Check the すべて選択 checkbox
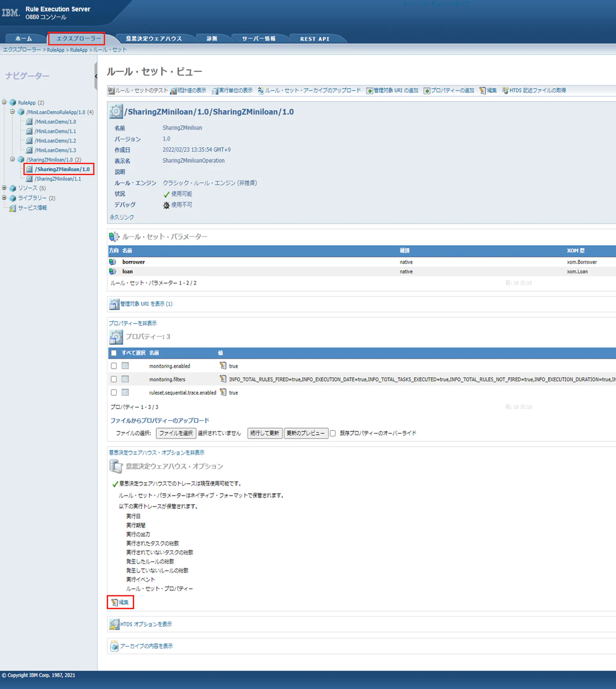Screen dimensions: 616x689 point(114,353)
